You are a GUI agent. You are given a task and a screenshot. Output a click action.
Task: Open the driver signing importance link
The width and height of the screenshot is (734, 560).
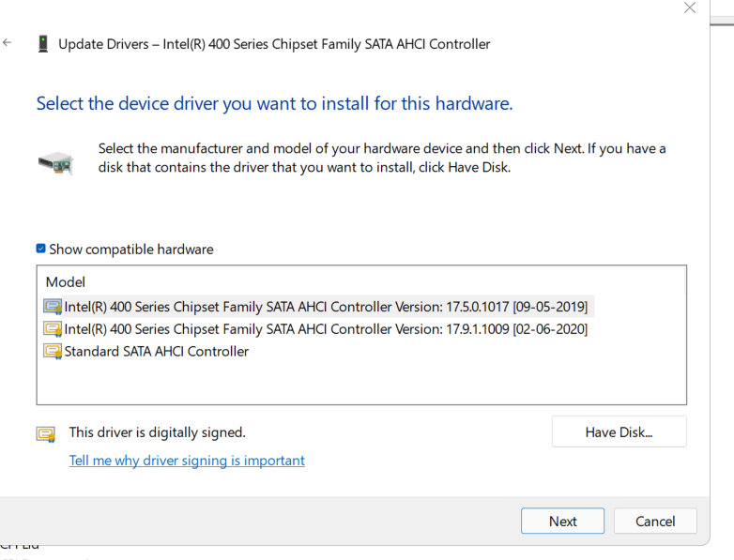(x=187, y=461)
